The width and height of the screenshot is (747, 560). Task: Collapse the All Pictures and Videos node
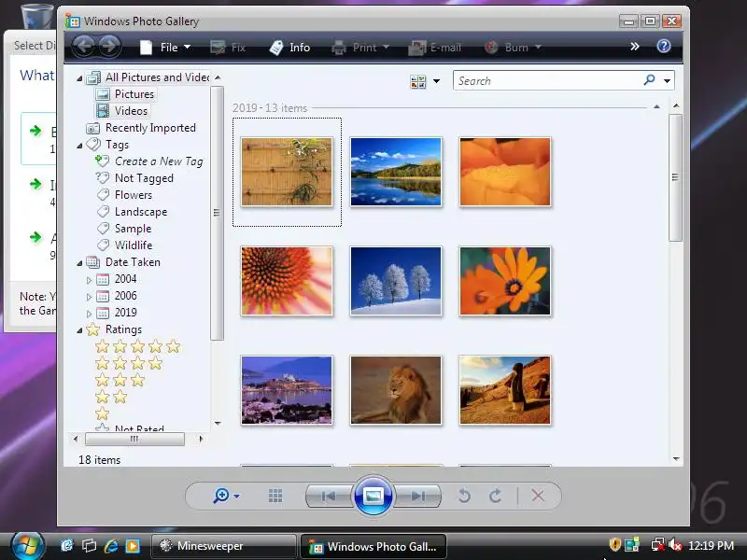[x=79, y=78]
